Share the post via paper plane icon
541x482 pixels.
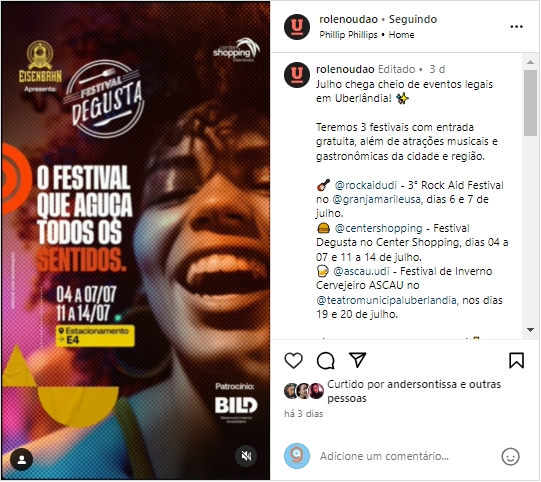tap(357, 360)
